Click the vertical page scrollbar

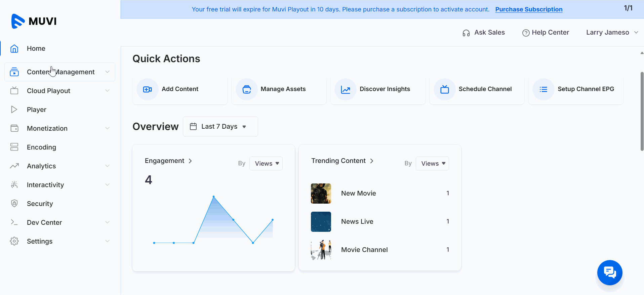pyautogui.click(x=642, y=111)
